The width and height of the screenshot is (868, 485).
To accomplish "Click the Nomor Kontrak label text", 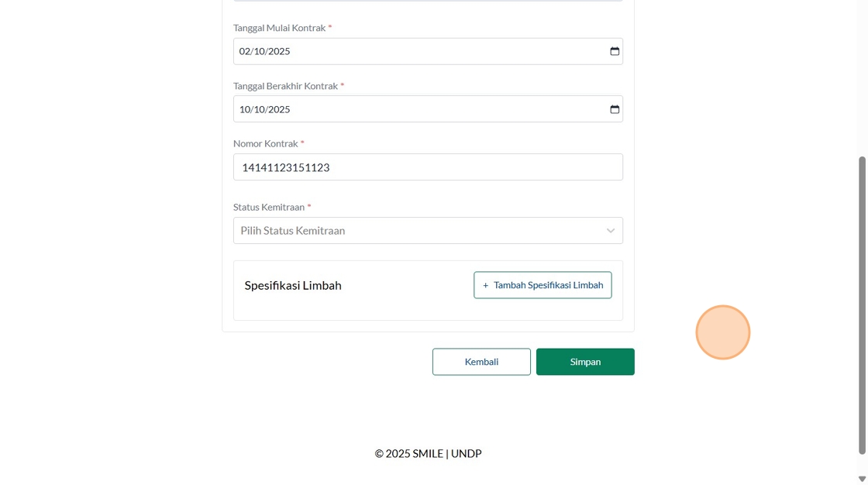I will click(265, 143).
